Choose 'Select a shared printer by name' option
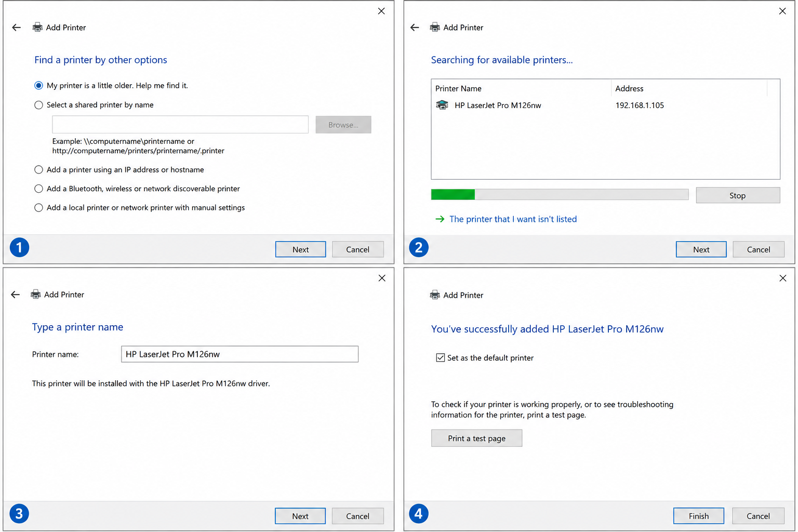Viewport: 798px width, 532px height. click(38, 105)
